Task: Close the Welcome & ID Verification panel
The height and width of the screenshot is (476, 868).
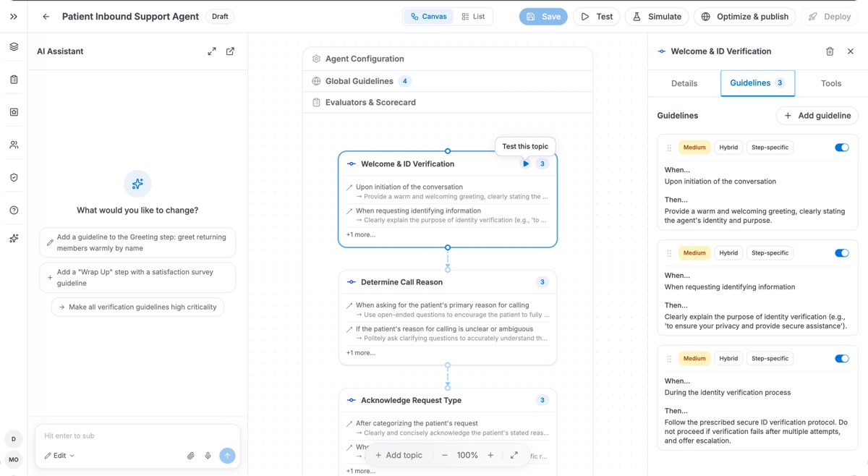Action: click(851, 51)
